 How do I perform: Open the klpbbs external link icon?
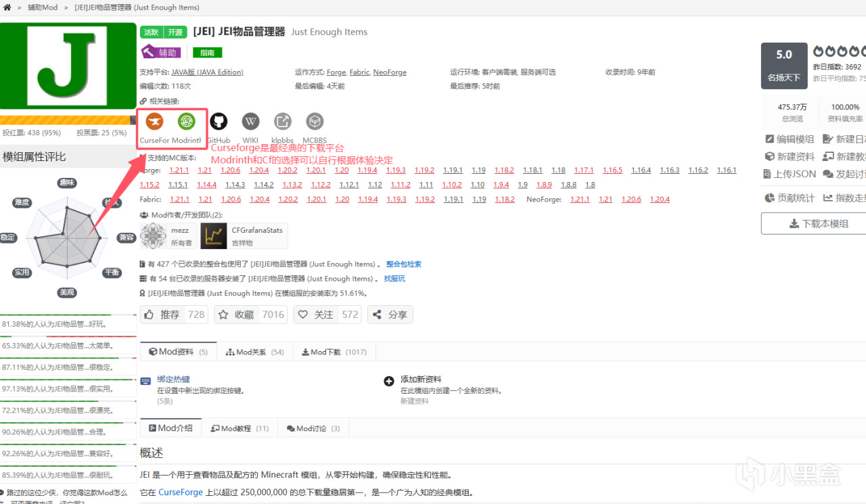click(282, 122)
